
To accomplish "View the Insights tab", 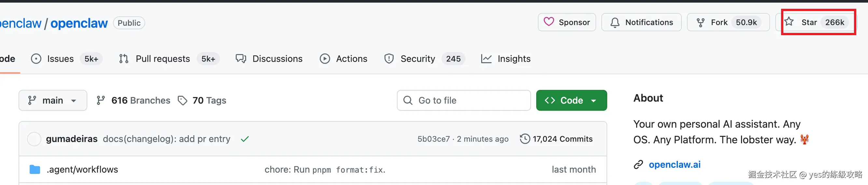I will (513, 59).
